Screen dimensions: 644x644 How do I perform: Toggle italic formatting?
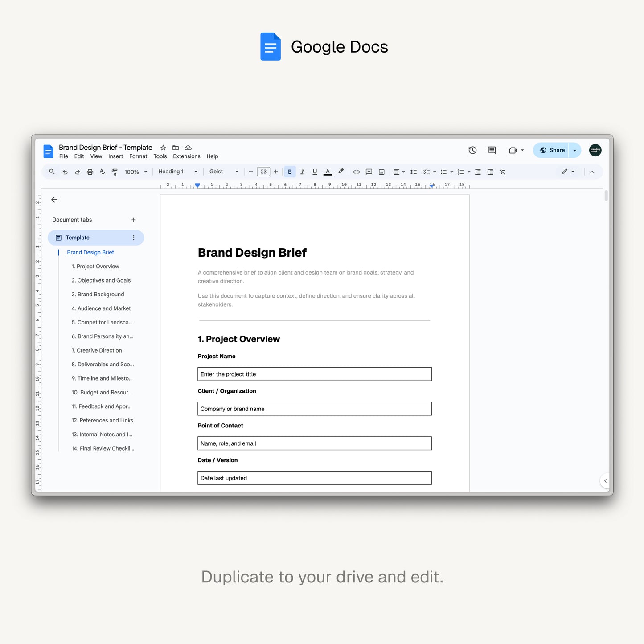click(302, 172)
